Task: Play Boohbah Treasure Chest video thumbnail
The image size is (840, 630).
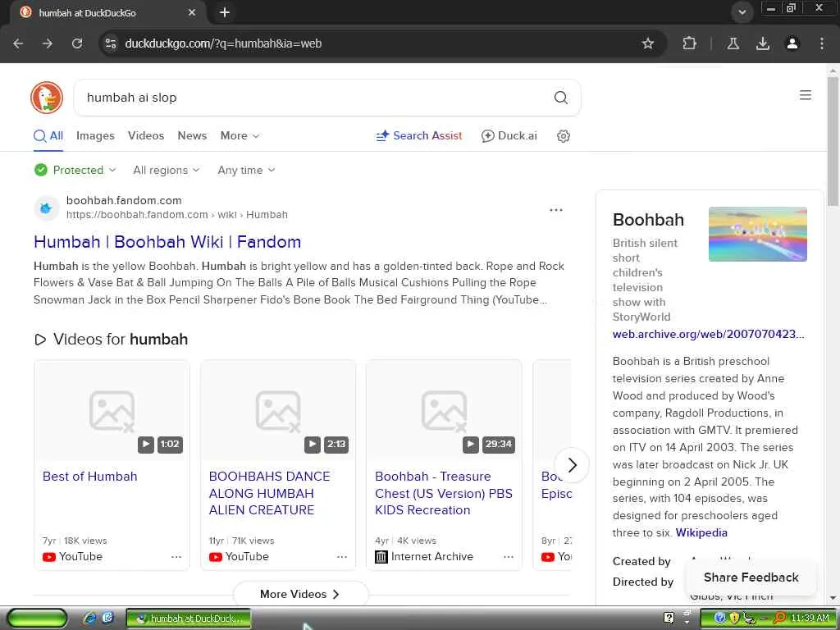Action: [444, 410]
